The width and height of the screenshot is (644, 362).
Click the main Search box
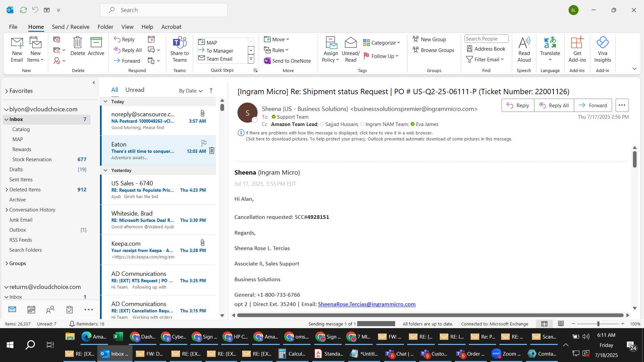coord(164,10)
